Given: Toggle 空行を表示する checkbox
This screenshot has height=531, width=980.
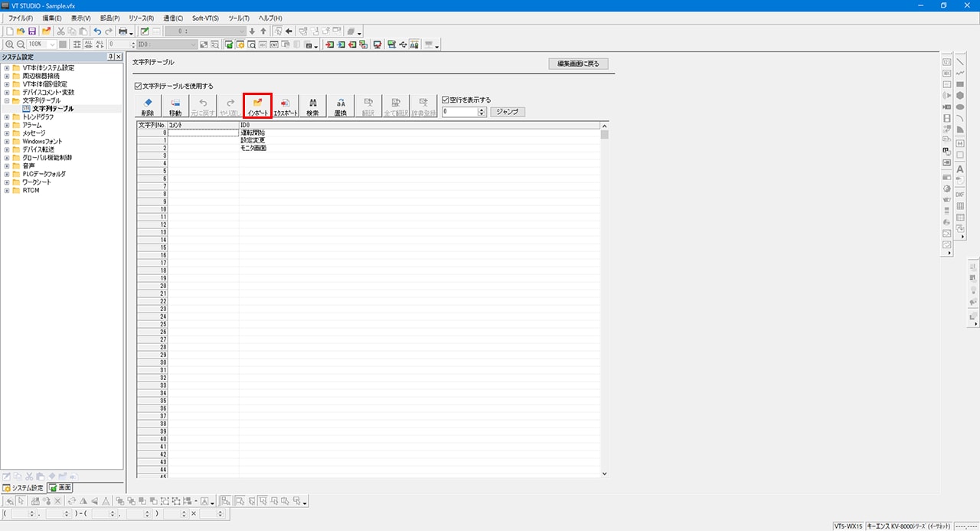Looking at the screenshot, I should [x=446, y=100].
